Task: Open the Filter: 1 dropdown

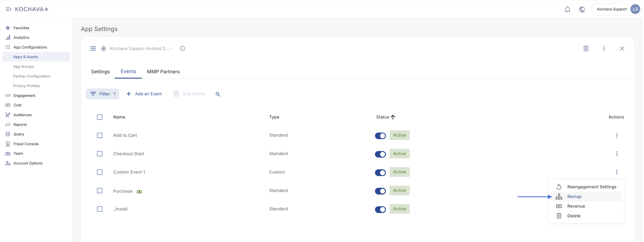Action: click(102, 94)
